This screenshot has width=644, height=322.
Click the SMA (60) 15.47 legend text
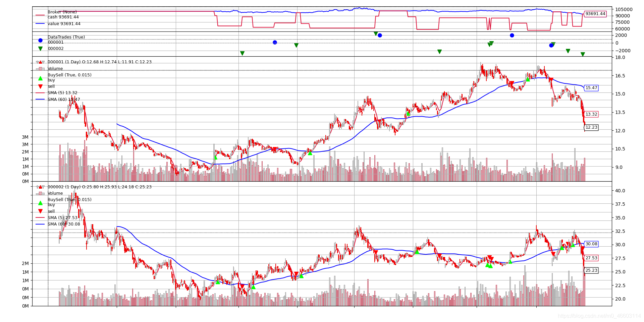[64, 100]
